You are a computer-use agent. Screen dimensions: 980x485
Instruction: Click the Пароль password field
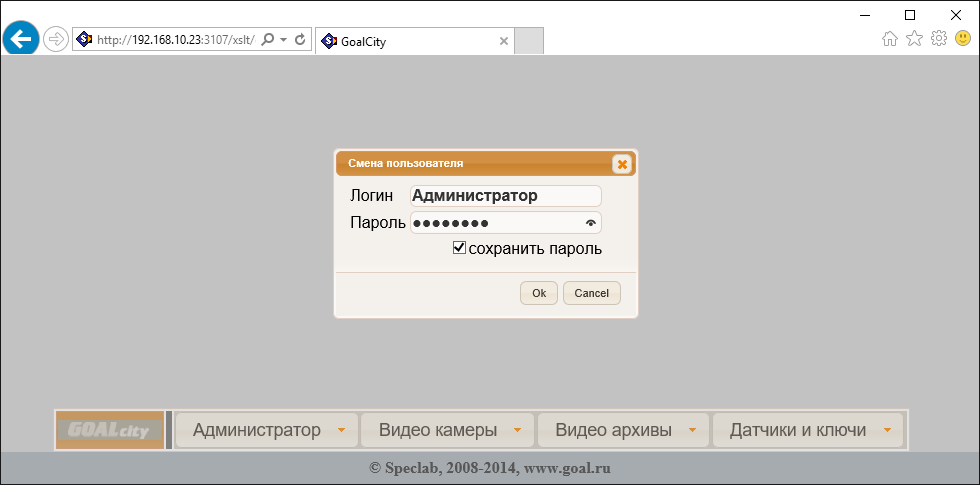coord(506,222)
